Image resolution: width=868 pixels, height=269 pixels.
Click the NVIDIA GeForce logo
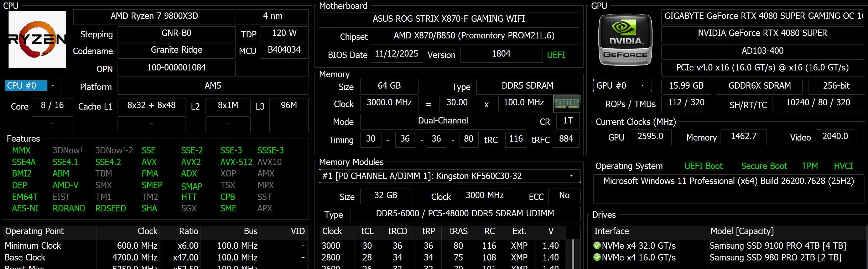click(x=625, y=39)
